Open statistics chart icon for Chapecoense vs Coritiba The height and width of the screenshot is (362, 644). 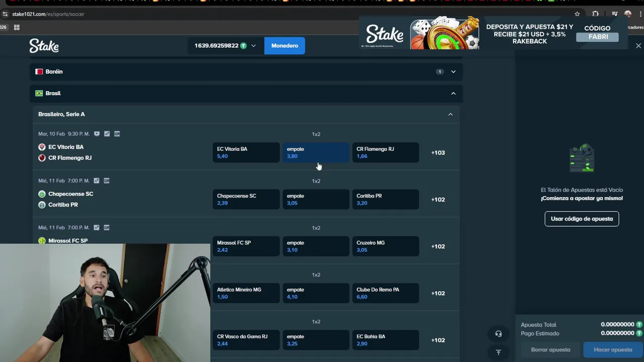click(x=96, y=180)
